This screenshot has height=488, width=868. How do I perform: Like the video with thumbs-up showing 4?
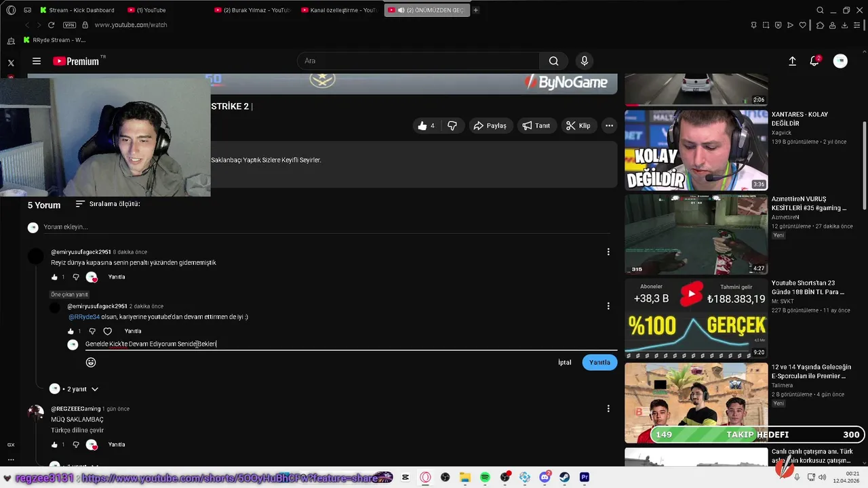tap(427, 125)
